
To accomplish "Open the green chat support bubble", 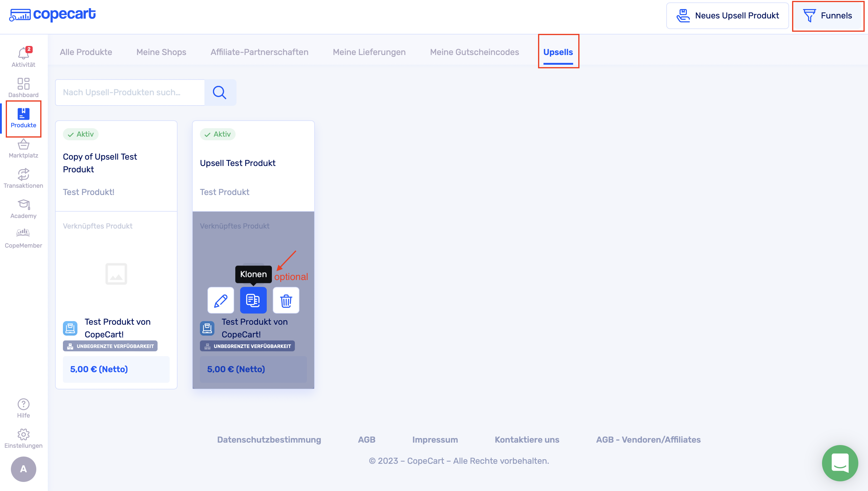I will point(840,463).
